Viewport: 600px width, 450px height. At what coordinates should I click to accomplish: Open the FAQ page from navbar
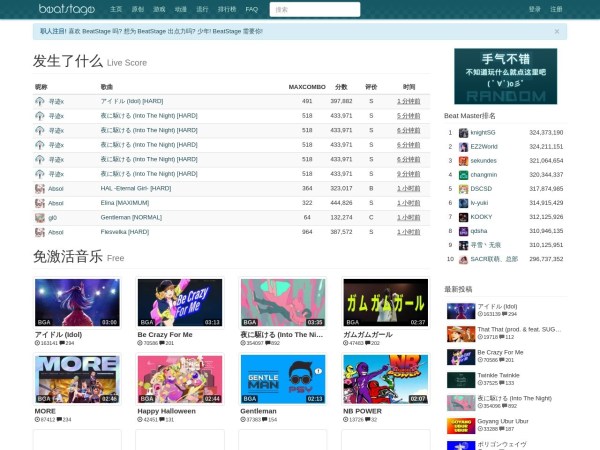tap(251, 9)
